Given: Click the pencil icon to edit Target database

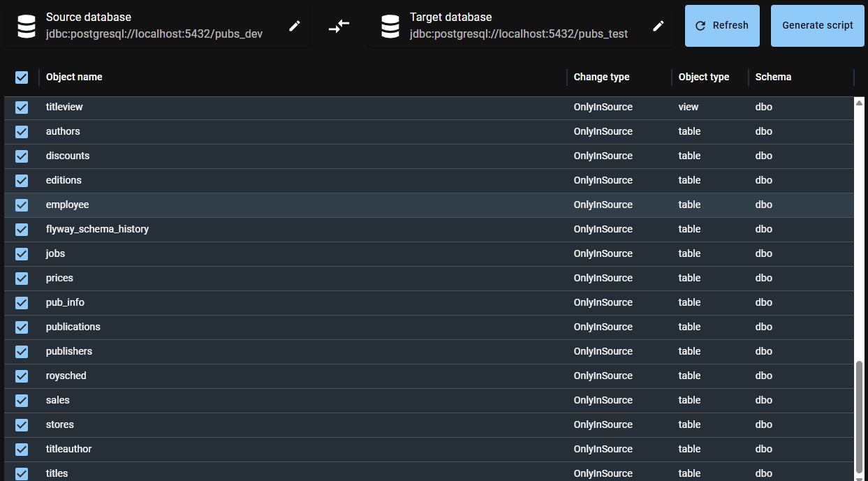Looking at the screenshot, I should [659, 25].
